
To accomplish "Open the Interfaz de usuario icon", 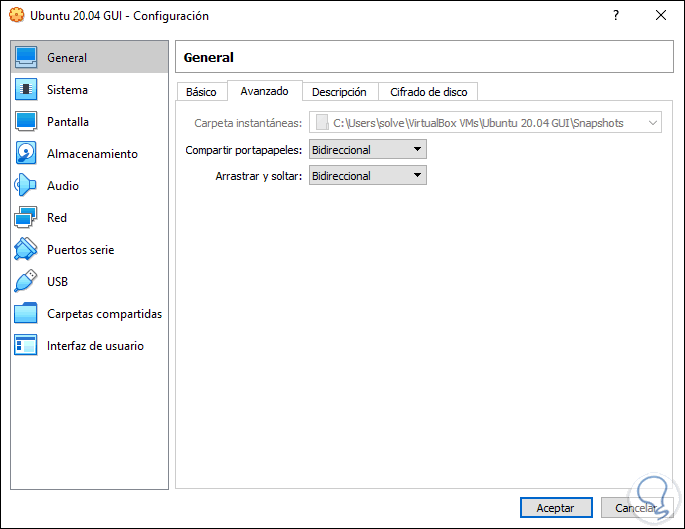I will click(x=27, y=346).
